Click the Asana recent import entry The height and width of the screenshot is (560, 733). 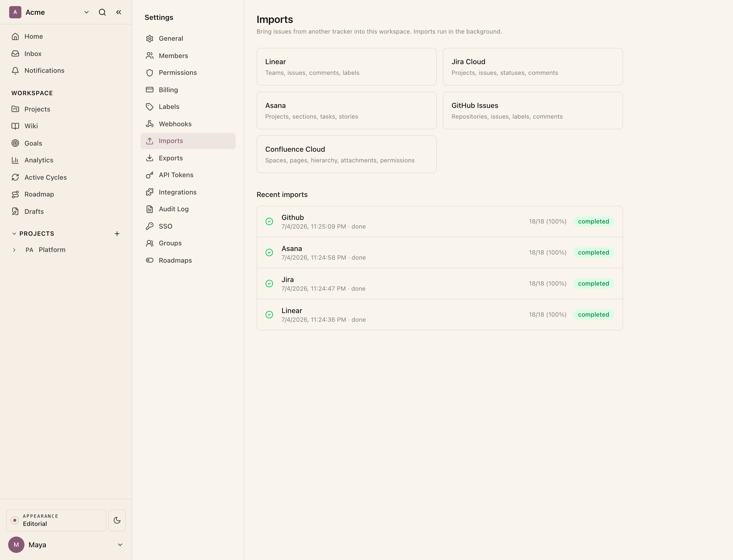440,253
